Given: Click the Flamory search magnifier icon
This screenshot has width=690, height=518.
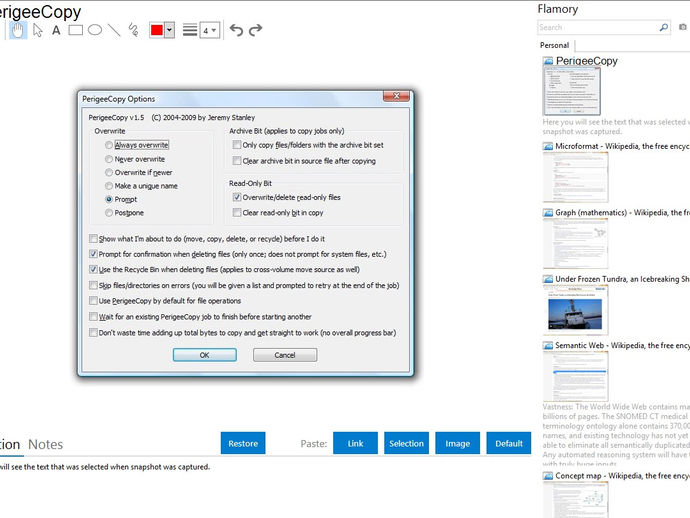Looking at the screenshot, I should click(664, 27).
